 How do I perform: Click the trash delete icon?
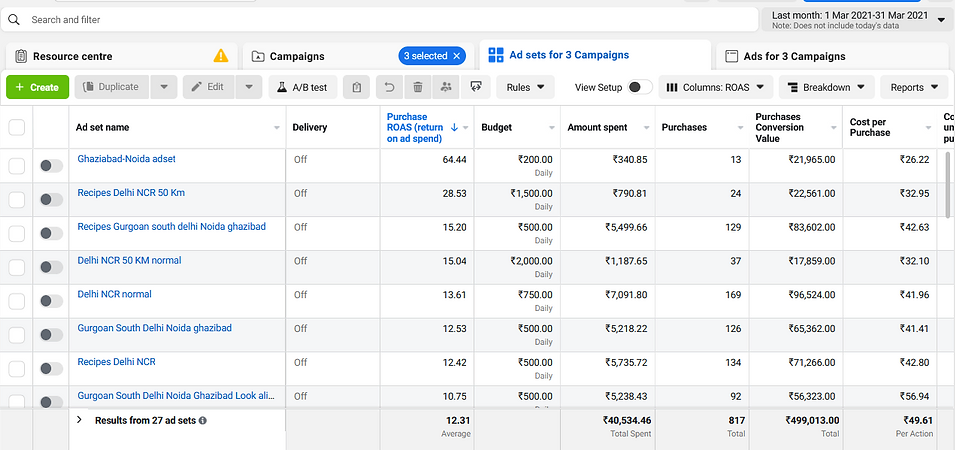[x=418, y=88]
